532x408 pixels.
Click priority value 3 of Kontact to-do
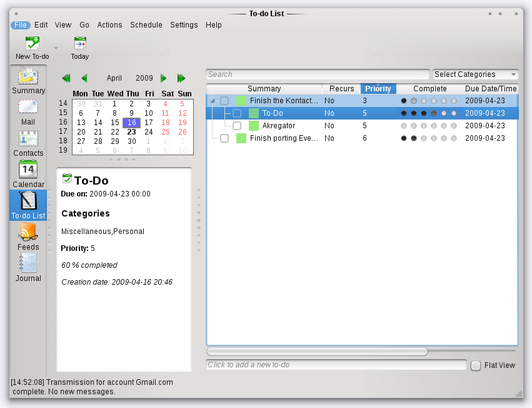point(364,101)
